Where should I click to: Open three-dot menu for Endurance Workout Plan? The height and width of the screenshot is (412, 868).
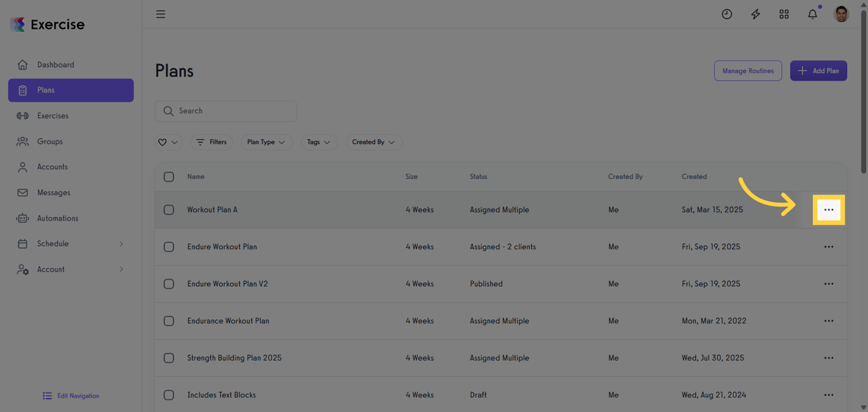tap(829, 321)
